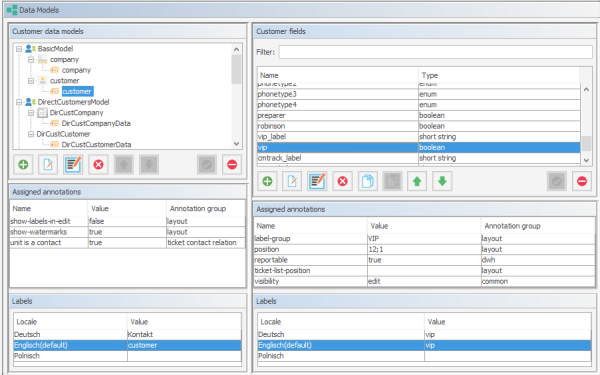Click the move-up arrow under customer fields
The height and width of the screenshot is (375, 600).
click(417, 181)
